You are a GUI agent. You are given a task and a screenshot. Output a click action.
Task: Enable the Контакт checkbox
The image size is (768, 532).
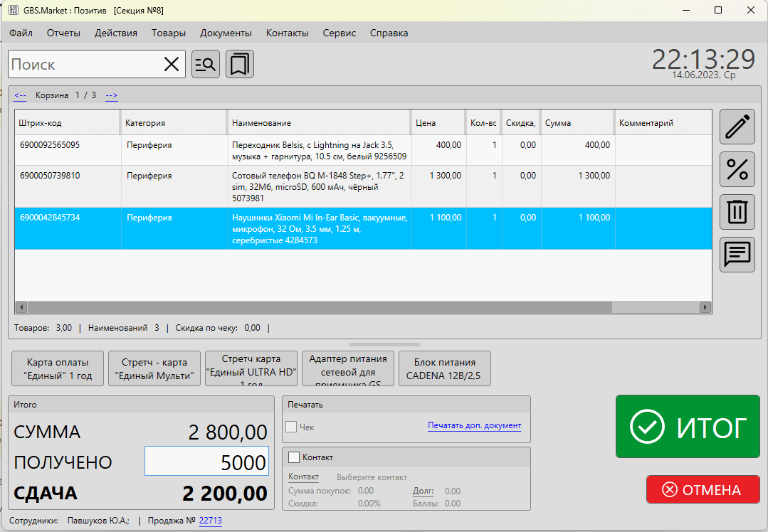pyautogui.click(x=294, y=457)
